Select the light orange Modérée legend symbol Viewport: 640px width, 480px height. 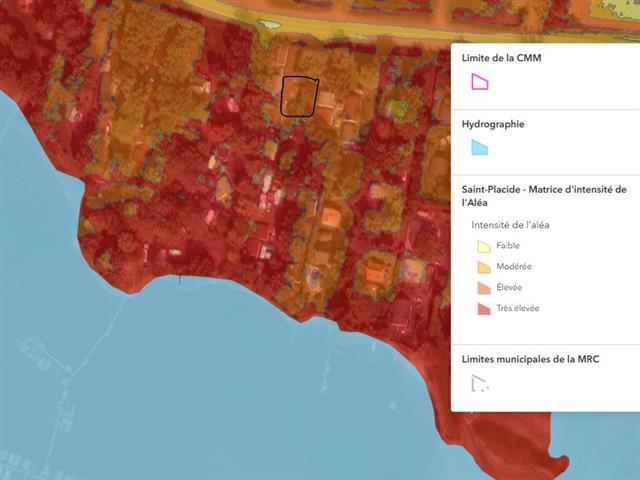coord(481,267)
